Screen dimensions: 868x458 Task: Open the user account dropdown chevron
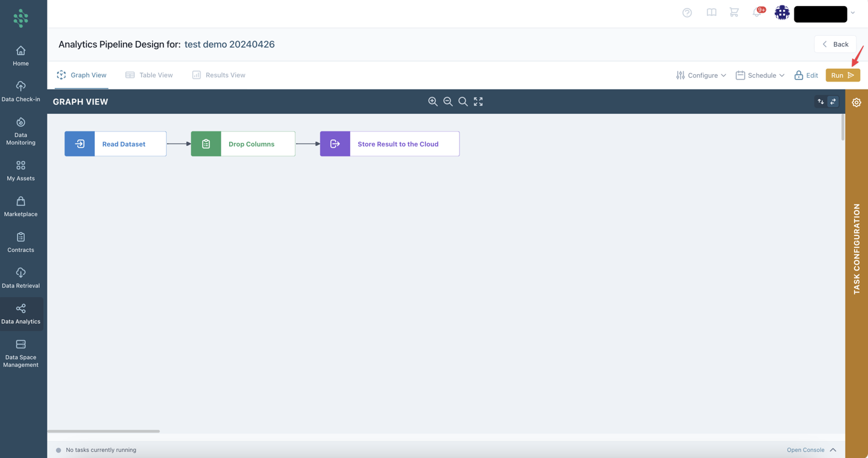coord(853,13)
